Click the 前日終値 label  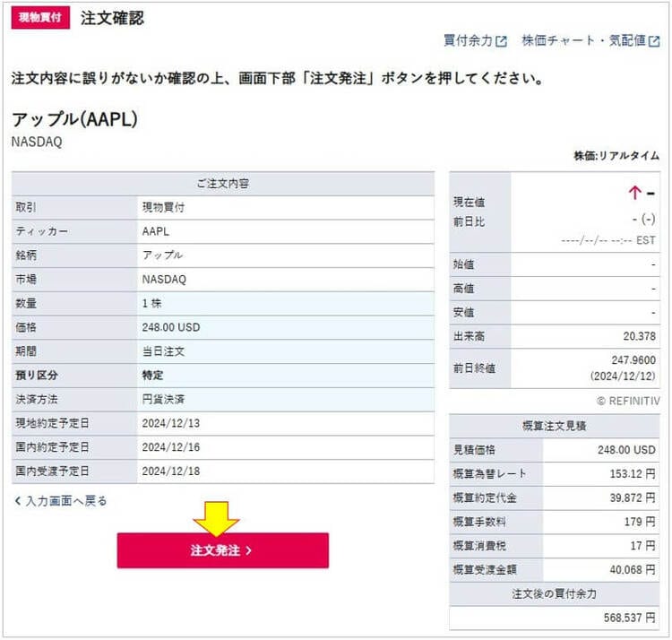(x=474, y=368)
